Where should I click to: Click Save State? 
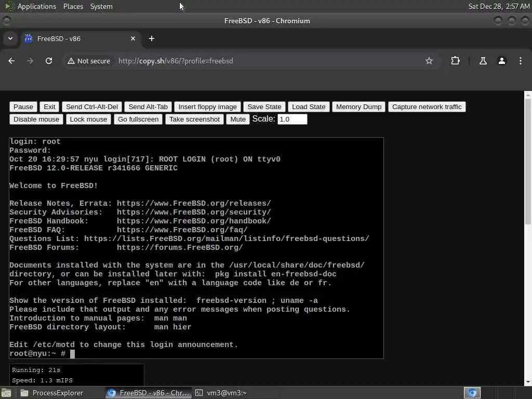(264, 107)
